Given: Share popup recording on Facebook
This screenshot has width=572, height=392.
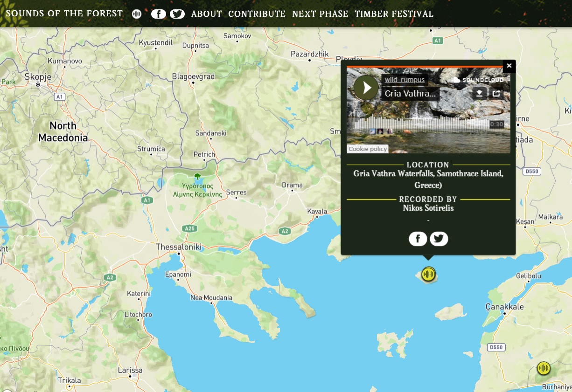Looking at the screenshot, I should (418, 239).
